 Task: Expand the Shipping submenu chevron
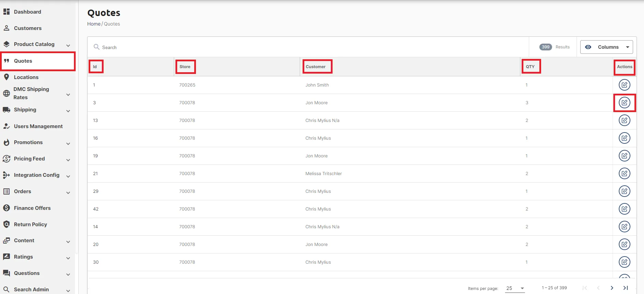point(68,111)
